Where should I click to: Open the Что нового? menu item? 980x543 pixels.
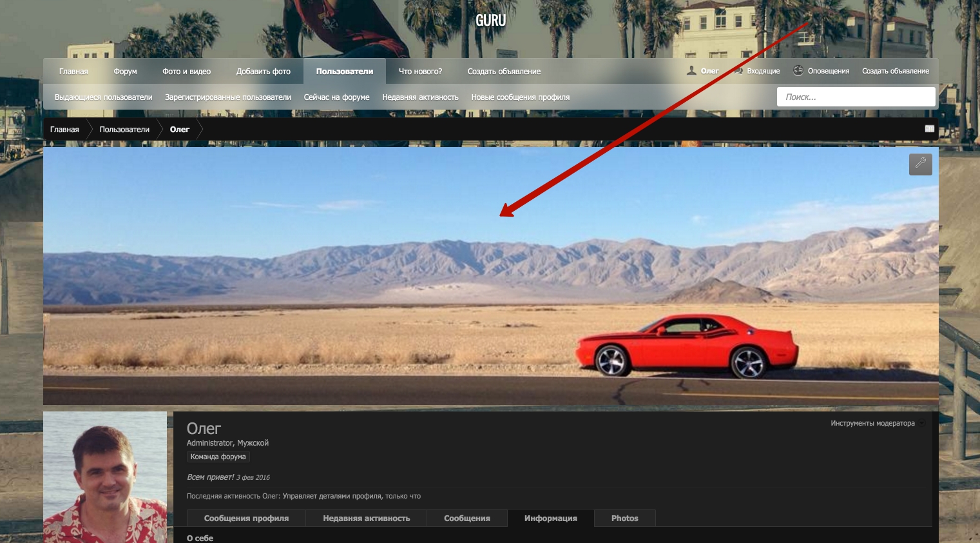tap(420, 72)
